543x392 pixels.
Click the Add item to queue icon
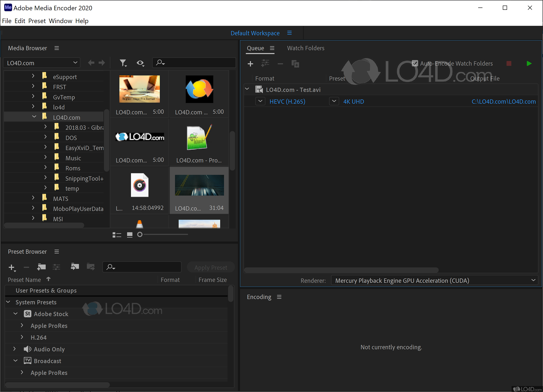pos(250,63)
